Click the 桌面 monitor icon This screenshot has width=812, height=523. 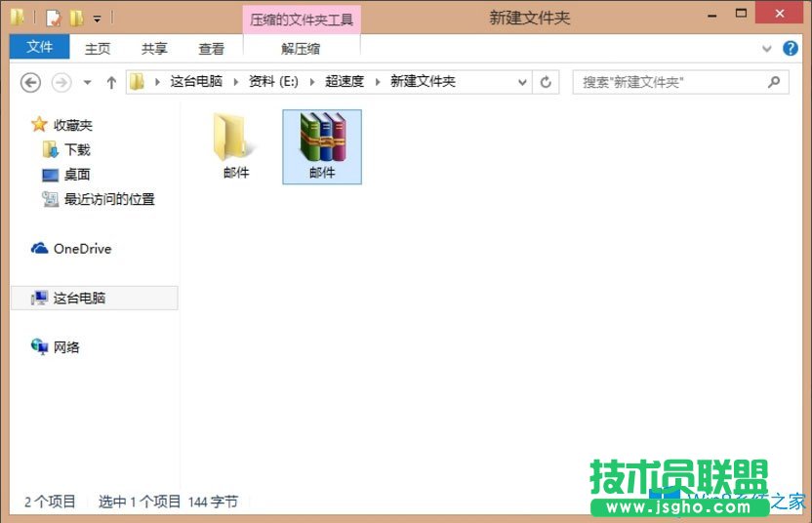[50, 175]
